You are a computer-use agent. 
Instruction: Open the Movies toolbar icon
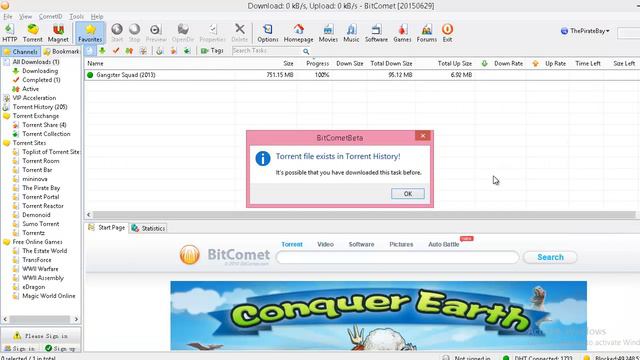pos(328,33)
